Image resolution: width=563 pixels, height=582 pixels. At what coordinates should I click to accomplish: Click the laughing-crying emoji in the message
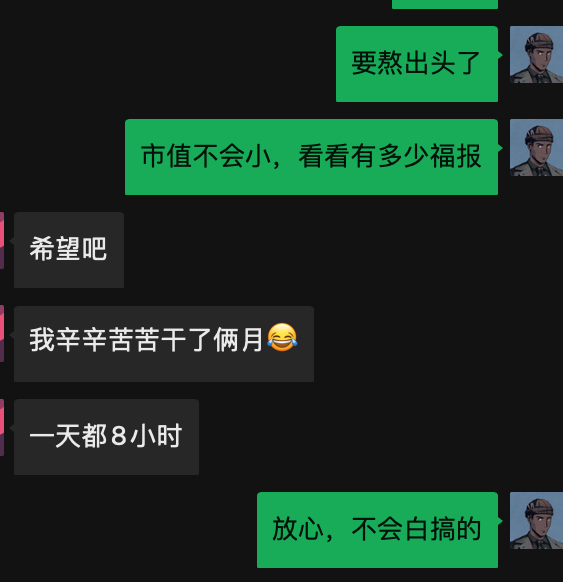[282, 337]
